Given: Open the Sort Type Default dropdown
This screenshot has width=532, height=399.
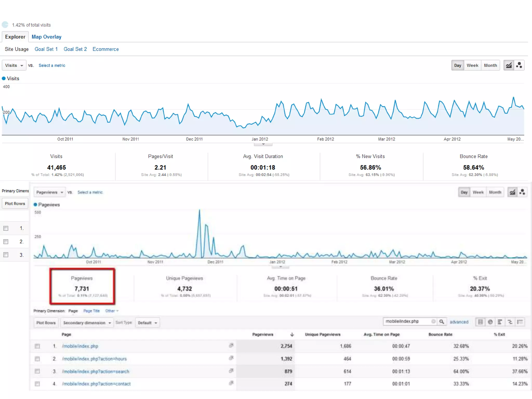Looking at the screenshot, I should (147, 323).
